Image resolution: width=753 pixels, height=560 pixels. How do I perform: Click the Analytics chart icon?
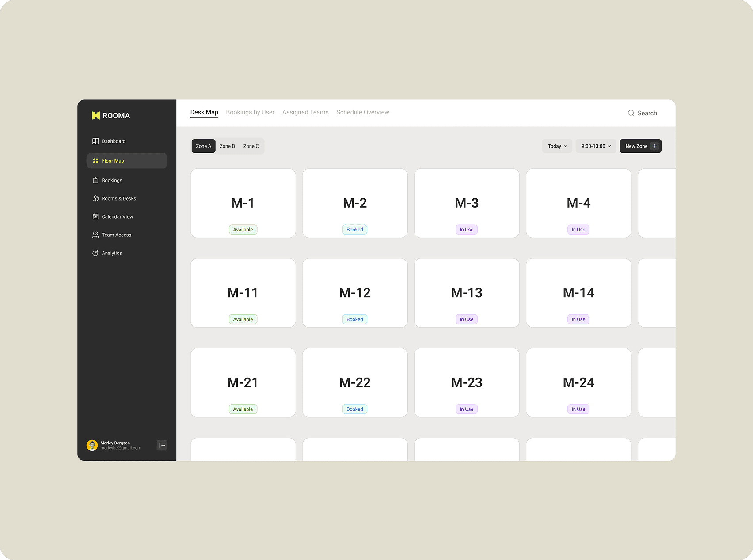click(x=95, y=253)
